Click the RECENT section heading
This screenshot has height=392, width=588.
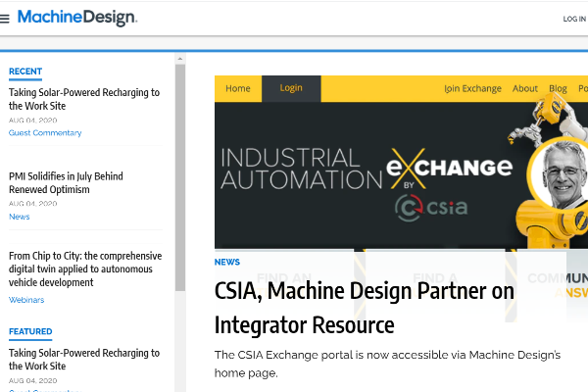[x=25, y=72]
